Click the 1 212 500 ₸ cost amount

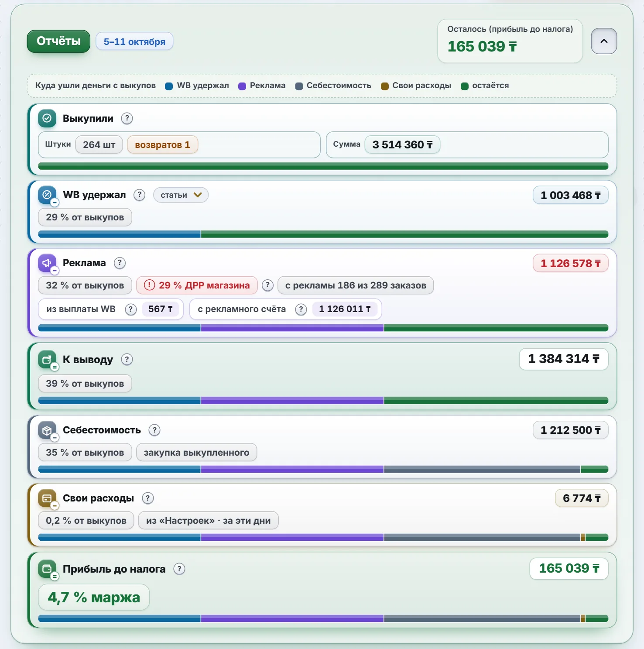click(570, 430)
